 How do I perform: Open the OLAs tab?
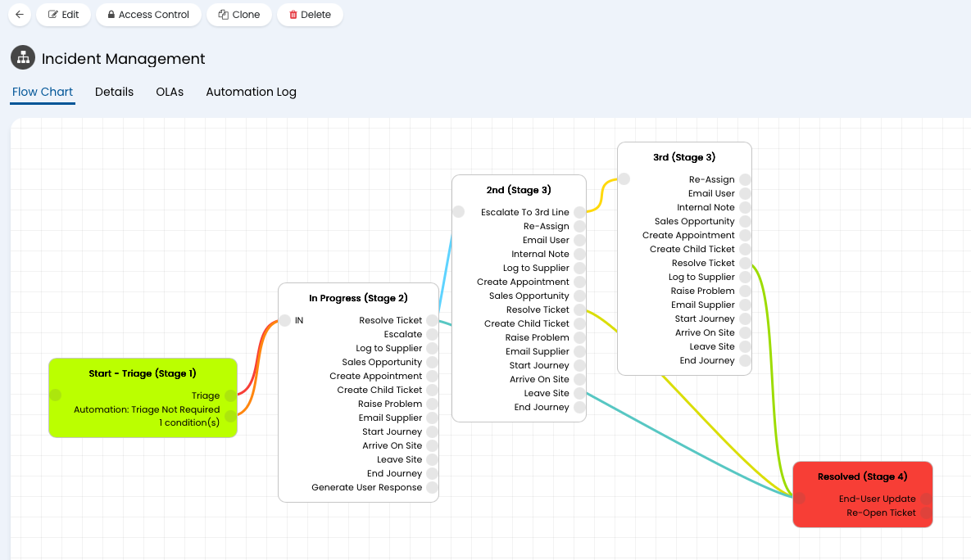click(170, 92)
